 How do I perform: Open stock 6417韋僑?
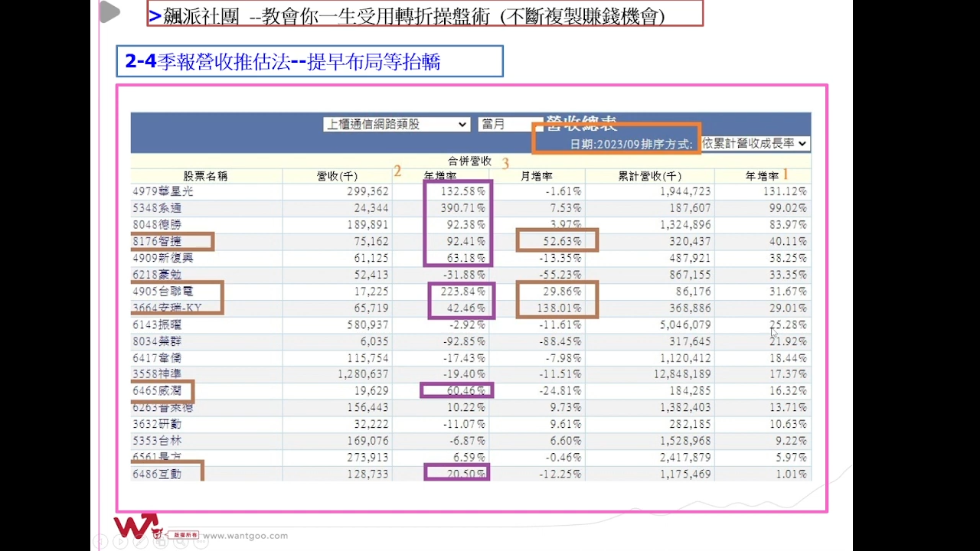(x=157, y=358)
